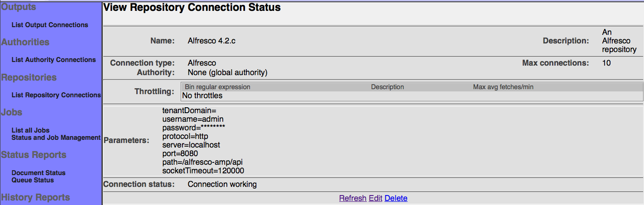Viewport: 644px width, 205px height.
Task: Open List Authority Connections link
Action: (53, 60)
